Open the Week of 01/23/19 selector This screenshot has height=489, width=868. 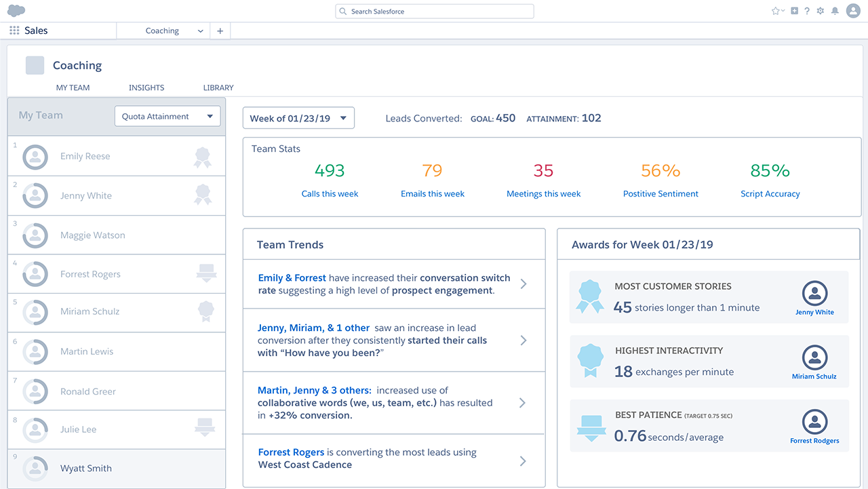tap(298, 118)
